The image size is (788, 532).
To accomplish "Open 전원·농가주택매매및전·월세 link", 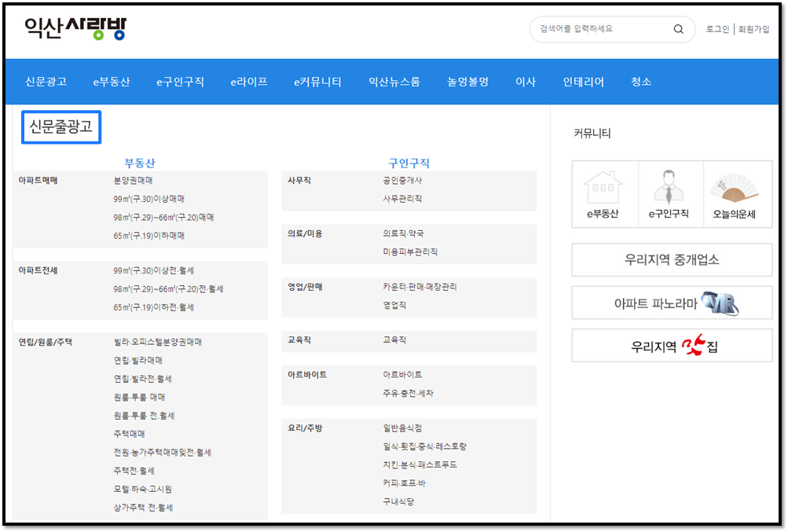I will point(163,452).
